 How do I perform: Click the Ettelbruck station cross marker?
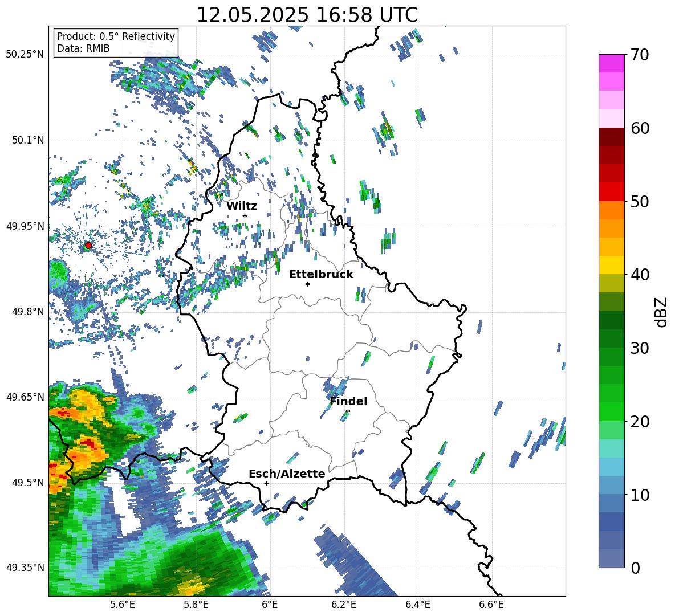307,284
